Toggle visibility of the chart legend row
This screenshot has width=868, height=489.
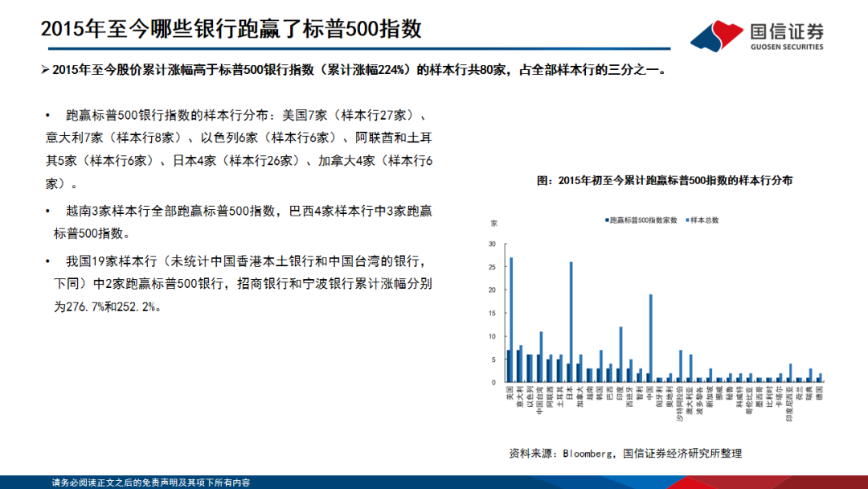pos(659,220)
